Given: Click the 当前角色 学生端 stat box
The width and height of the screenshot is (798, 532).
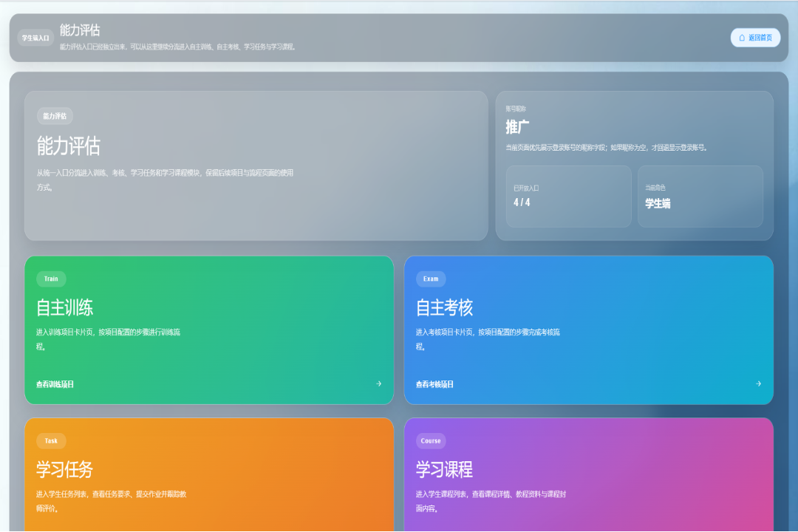Looking at the screenshot, I should tap(700, 197).
